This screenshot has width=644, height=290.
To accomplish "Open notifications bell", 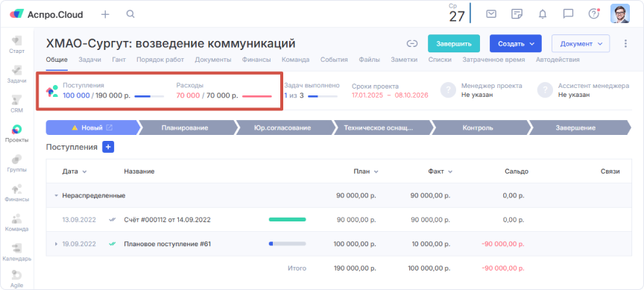I will [543, 14].
